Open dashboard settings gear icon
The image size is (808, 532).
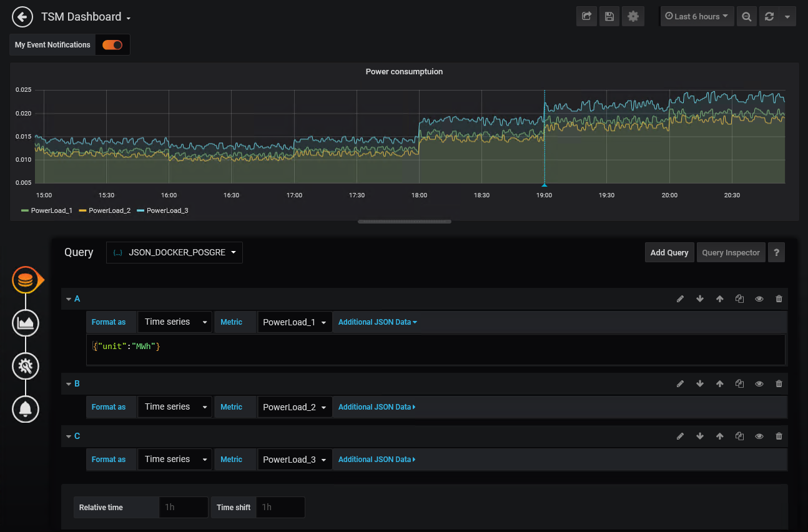[633, 17]
